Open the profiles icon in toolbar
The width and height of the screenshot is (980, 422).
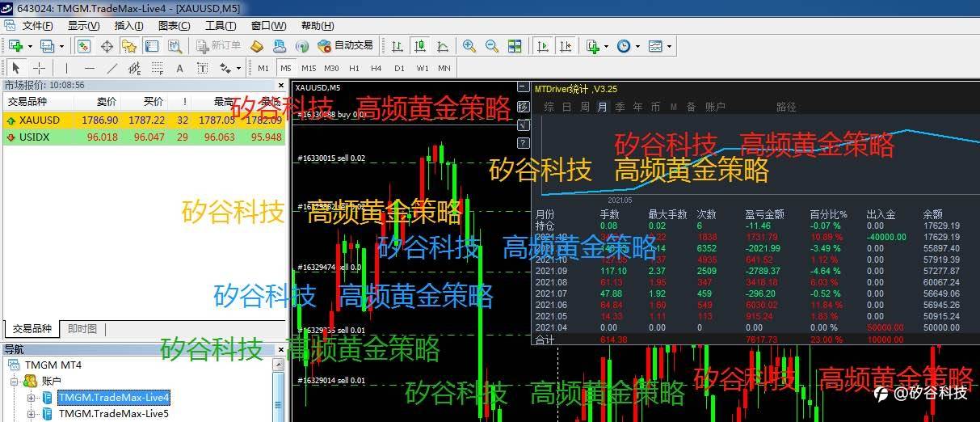click(x=47, y=46)
